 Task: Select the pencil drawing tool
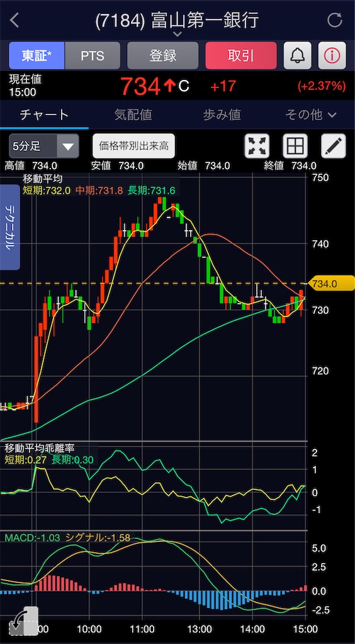(x=333, y=146)
